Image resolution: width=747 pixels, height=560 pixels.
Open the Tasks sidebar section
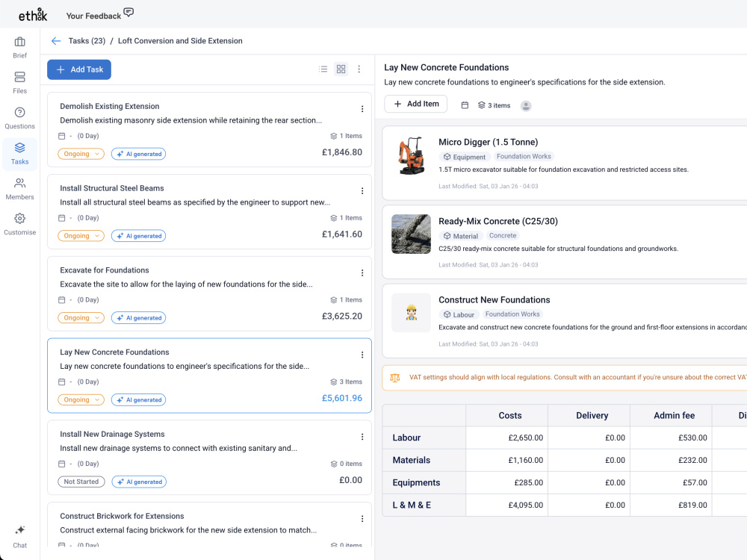19,154
